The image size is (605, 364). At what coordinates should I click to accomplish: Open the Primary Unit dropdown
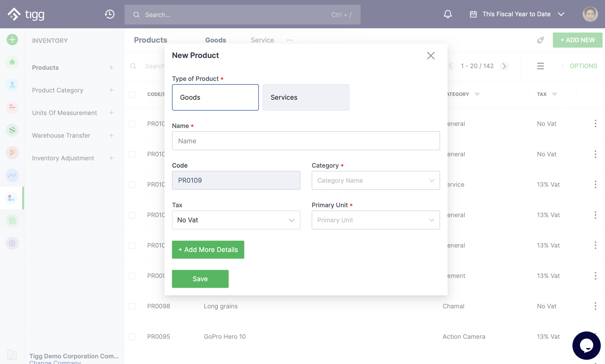375,220
